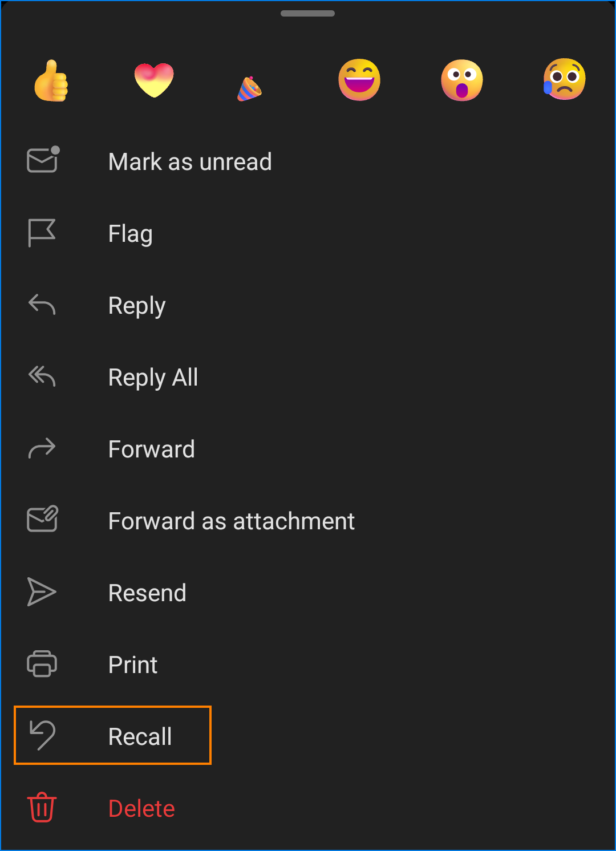React with party popper emoji
The height and width of the screenshot is (851, 616).
(x=250, y=89)
